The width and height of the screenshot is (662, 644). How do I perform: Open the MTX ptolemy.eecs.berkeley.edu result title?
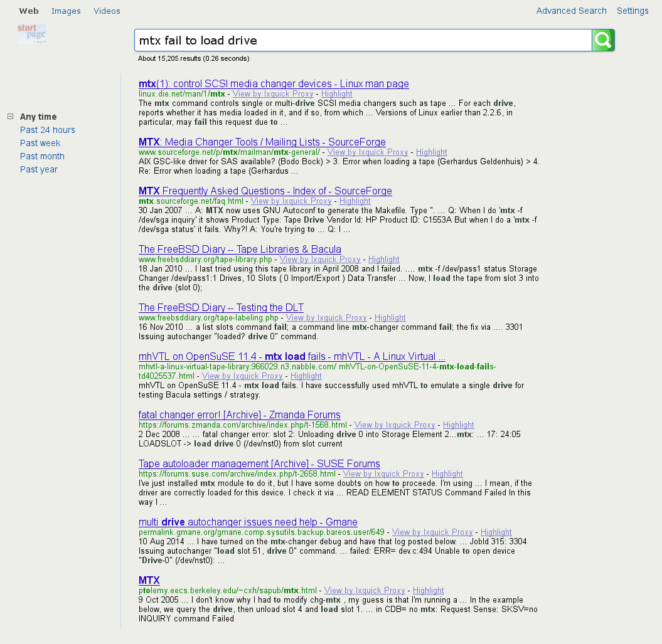(x=149, y=580)
